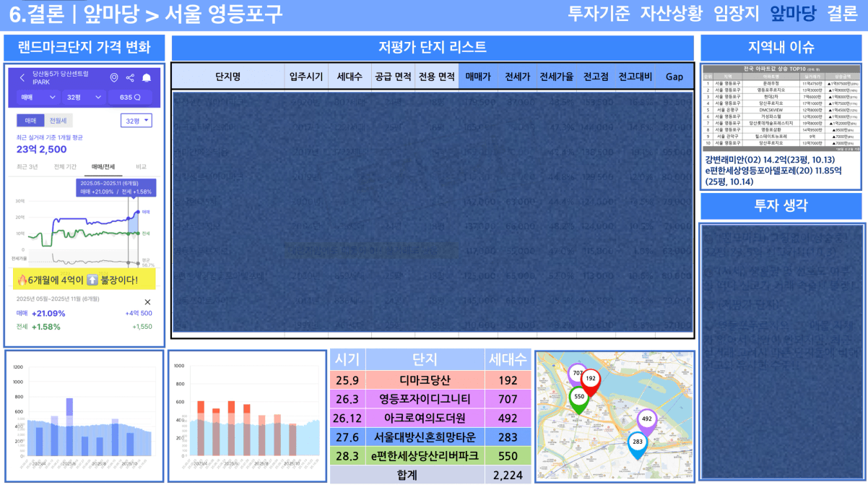Open the red bar chart thumbnail
The height and width of the screenshot is (485, 868).
click(x=247, y=416)
